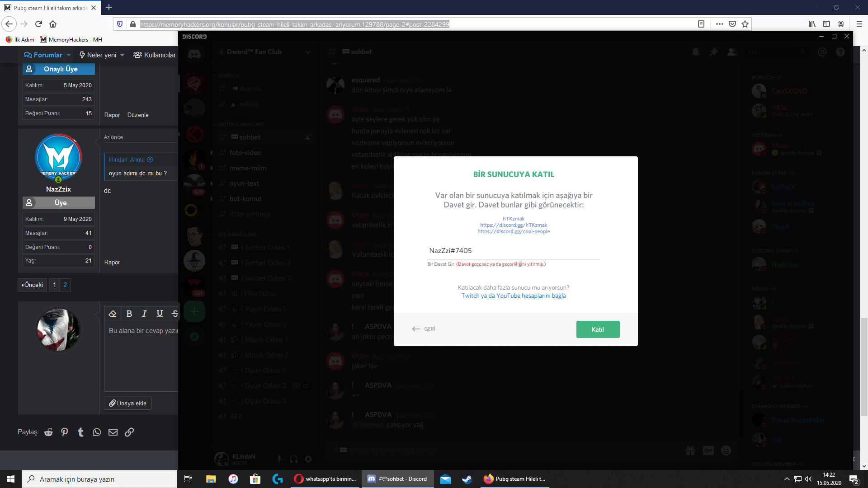Bookmark this page with the star icon
The height and width of the screenshot is (488, 868).
point(745,24)
